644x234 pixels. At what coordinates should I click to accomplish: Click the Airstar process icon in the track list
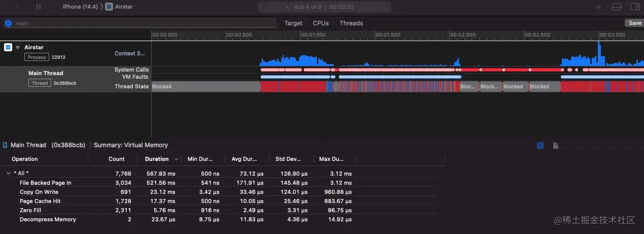click(x=8, y=47)
